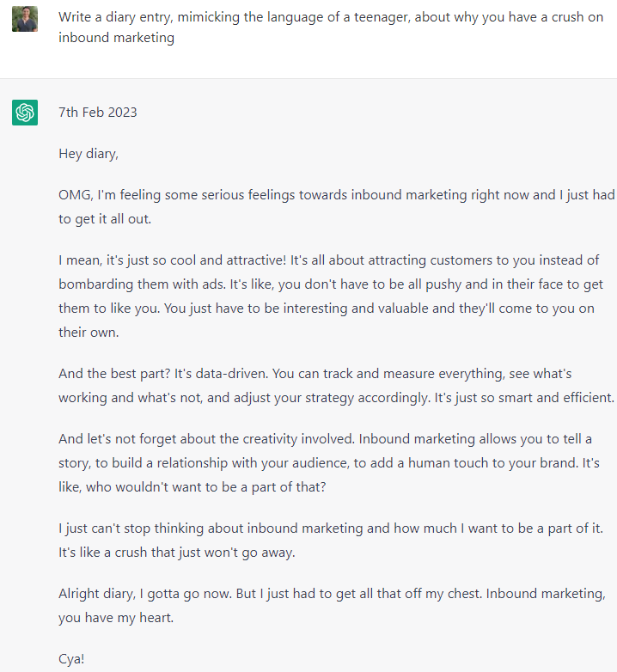617x672 pixels.
Task: Click the "Cya!" sign-off line
Action: click(73, 659)
